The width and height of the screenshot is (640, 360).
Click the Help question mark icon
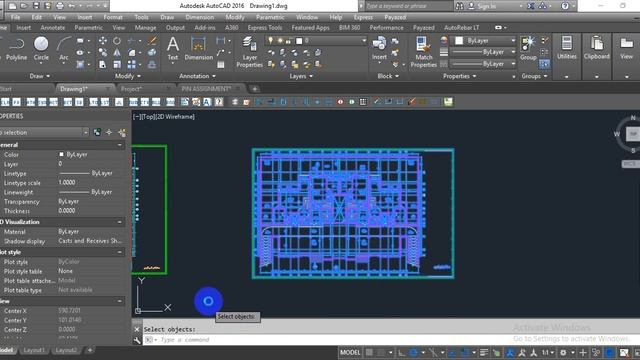tap(565, 6)
